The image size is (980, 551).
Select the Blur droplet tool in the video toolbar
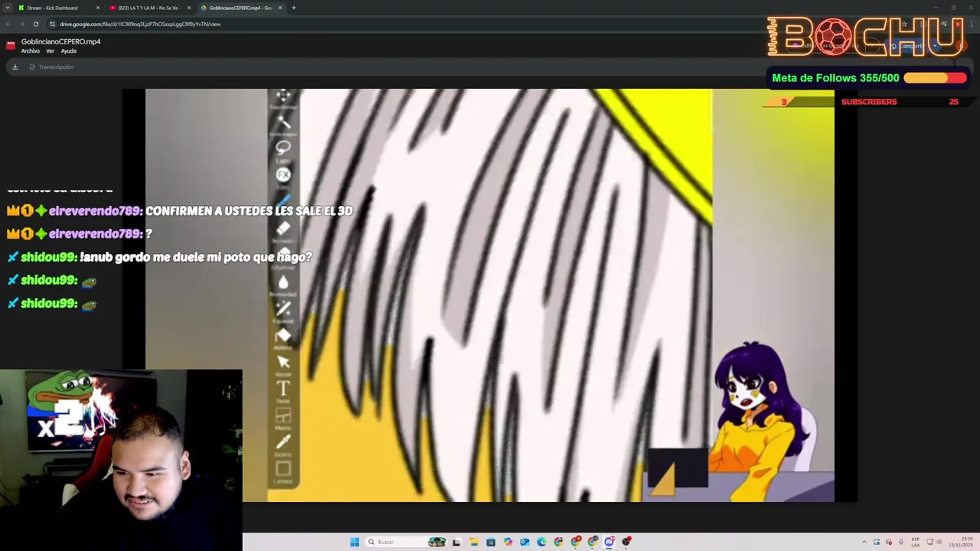[283, 283]
